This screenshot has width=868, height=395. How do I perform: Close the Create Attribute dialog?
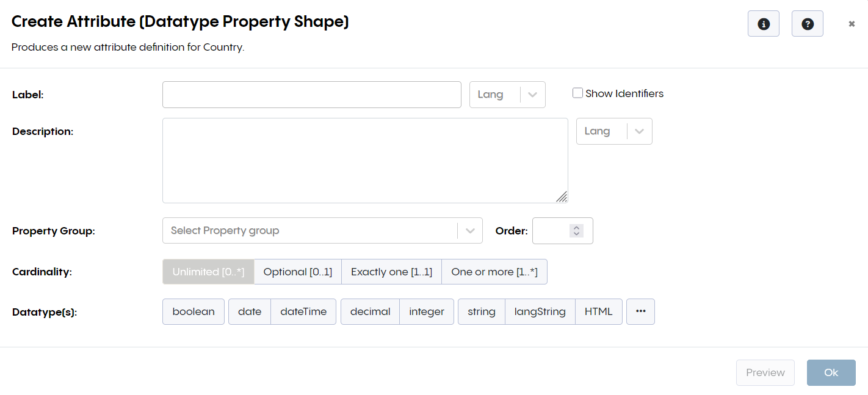coord(852,24)
